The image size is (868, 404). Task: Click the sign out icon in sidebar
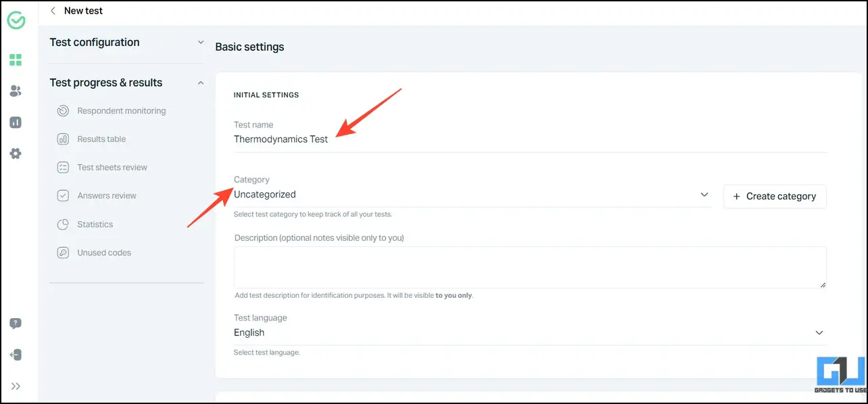point(16,355)
